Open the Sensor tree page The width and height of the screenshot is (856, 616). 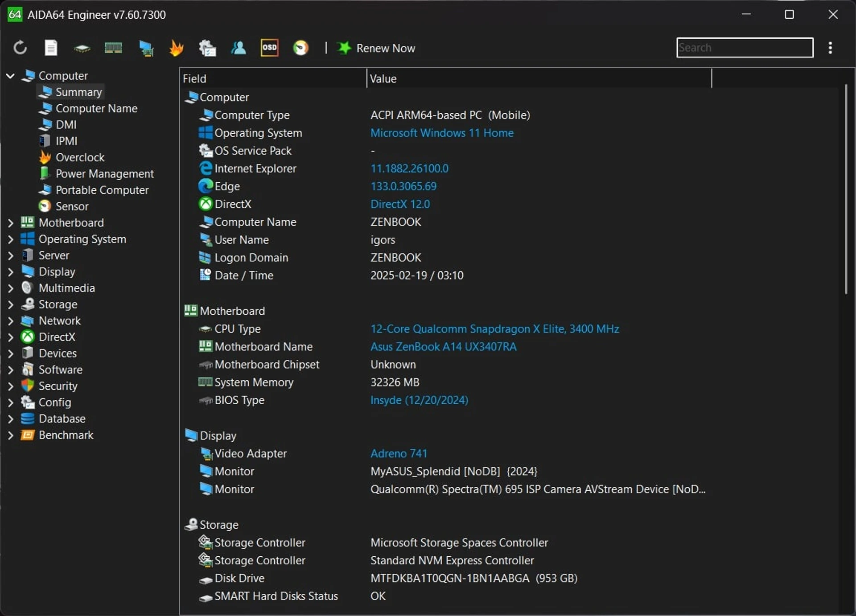[72, 206]
